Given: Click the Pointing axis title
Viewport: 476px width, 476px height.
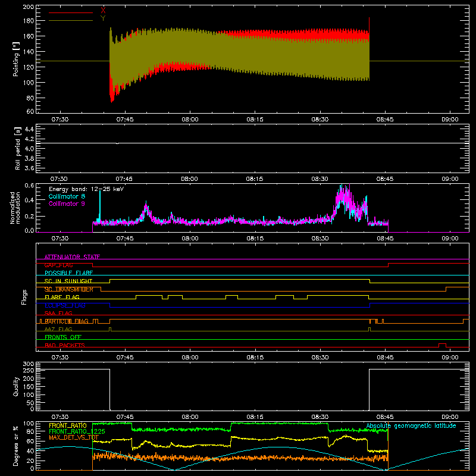Looking at the screenshot, I should click(16, 59).
